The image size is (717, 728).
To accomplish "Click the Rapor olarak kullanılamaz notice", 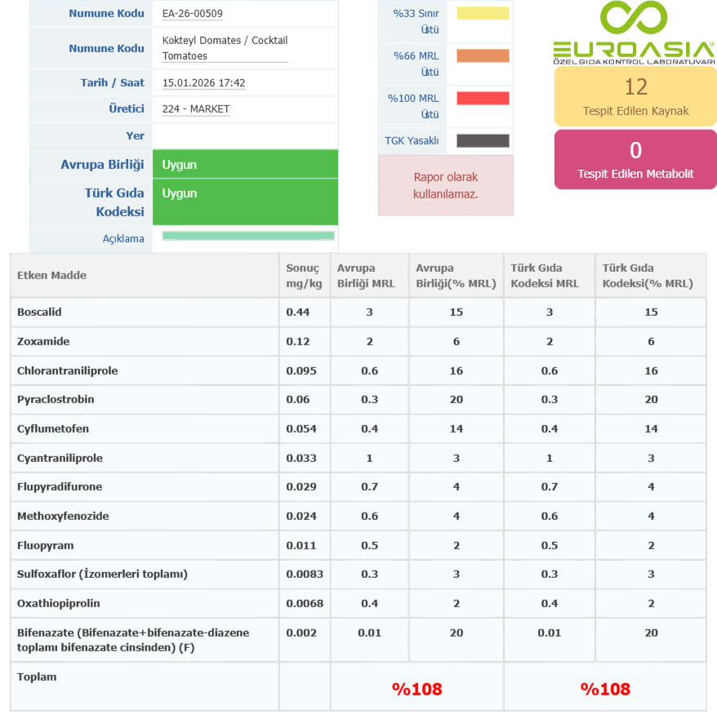I will click(445, 186).
